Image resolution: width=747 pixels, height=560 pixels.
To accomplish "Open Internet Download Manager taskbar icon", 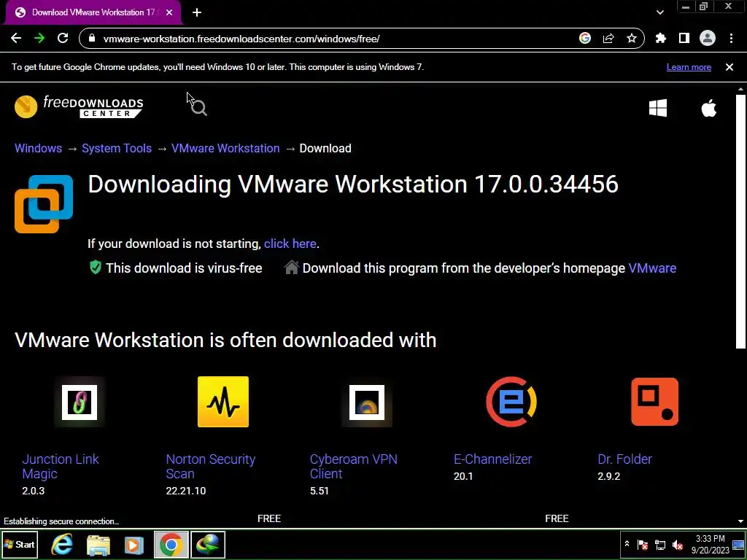I will (x=208, y=544).
